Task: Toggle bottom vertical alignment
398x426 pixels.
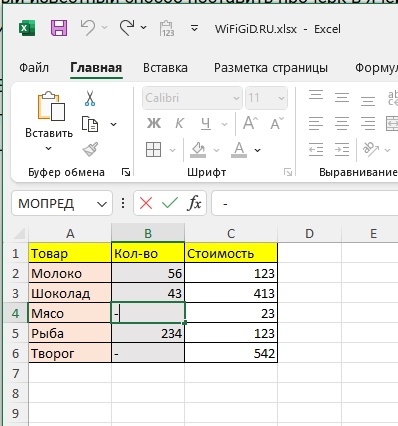Action: coord(368,100)
